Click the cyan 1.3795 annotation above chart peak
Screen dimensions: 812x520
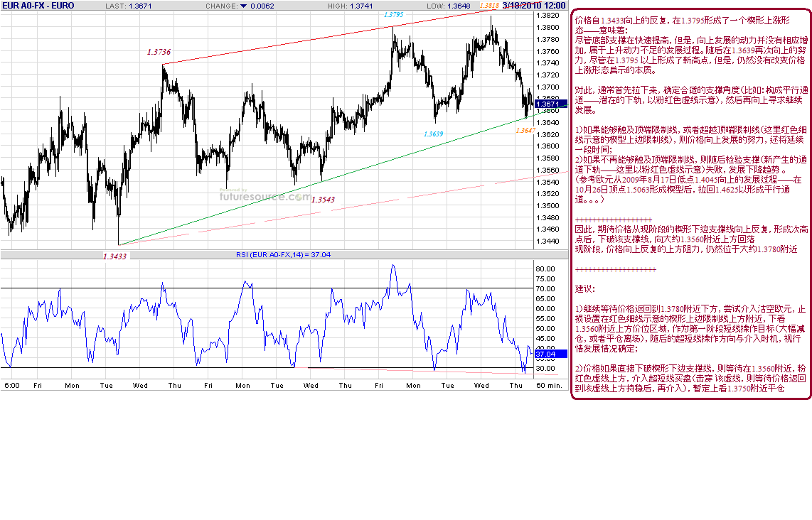(394, 14)
